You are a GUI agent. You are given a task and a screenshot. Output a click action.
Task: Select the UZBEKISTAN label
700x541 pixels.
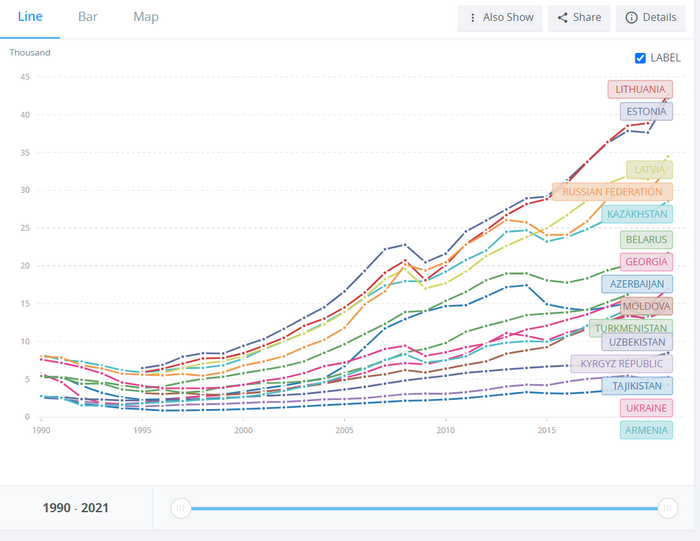click(637, 342)
